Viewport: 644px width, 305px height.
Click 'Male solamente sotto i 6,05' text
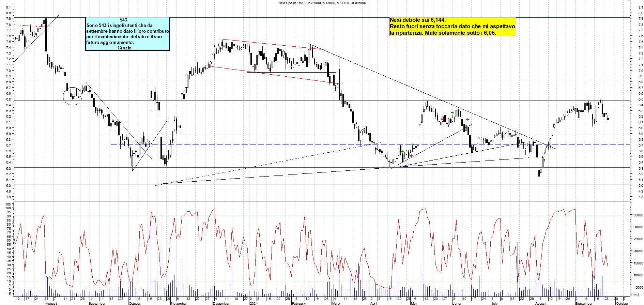point(460,33)
